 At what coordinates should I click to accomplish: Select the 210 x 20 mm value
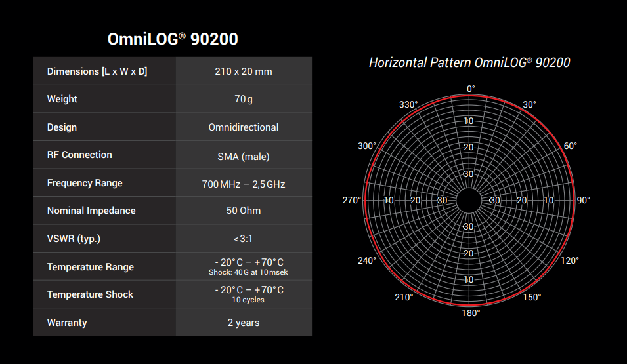pos(244,71)
